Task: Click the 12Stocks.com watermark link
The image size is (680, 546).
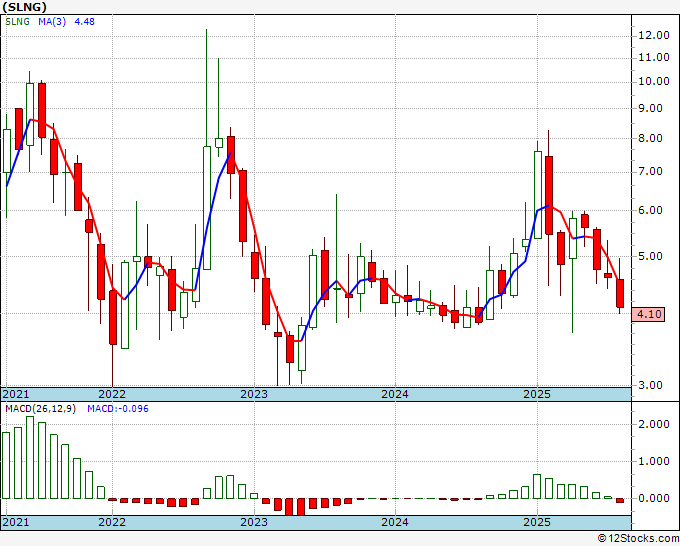Action: click(638, 538)
